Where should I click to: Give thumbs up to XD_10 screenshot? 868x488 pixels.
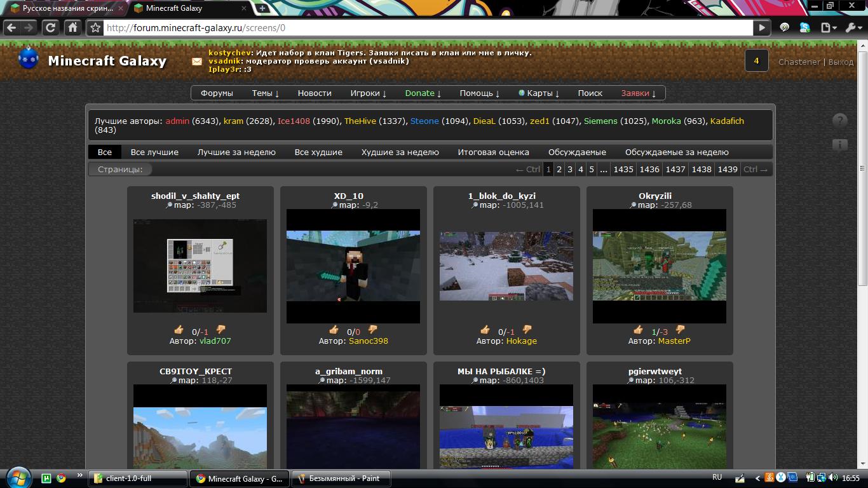[x=334, y=330]
